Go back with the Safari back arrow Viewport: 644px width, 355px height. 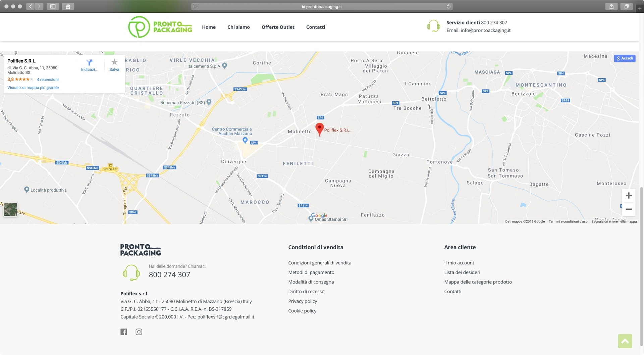click(30, 6)
